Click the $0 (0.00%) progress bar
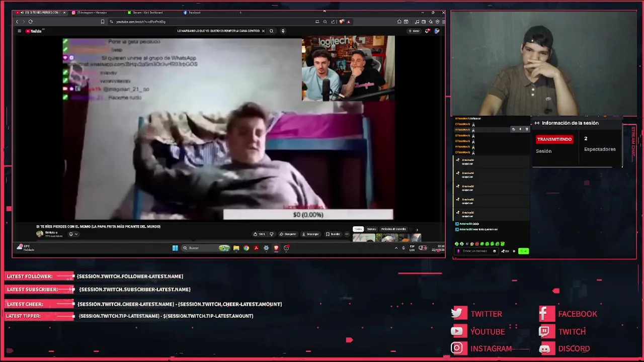644x362 pixels. [308, 215]
